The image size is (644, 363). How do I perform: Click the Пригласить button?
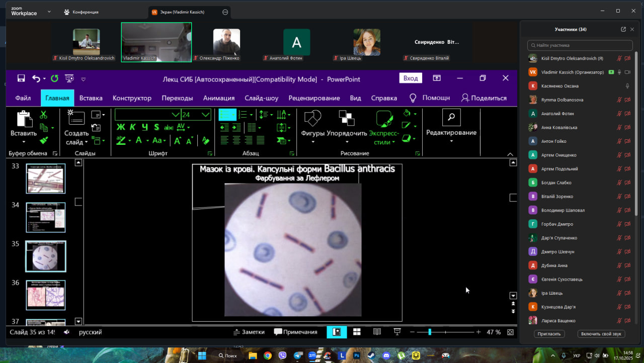549,334
